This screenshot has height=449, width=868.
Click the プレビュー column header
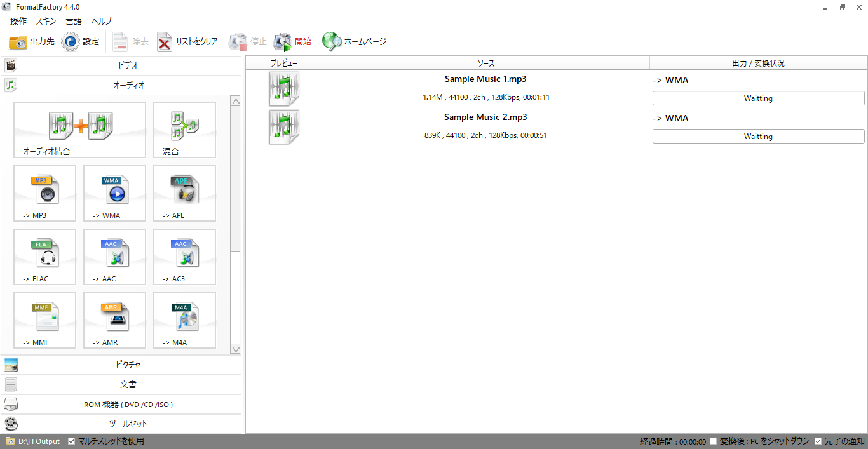click(284, 63)
